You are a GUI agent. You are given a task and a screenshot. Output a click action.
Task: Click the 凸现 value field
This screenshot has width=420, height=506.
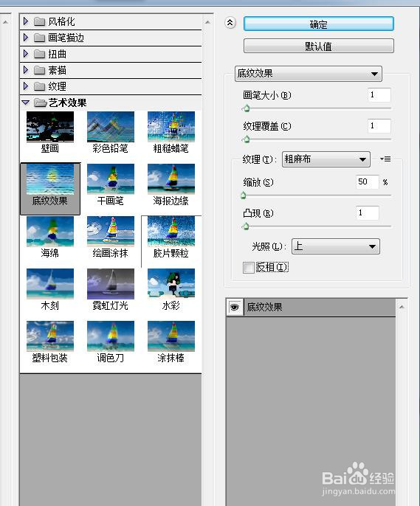[x=368, y=213]
